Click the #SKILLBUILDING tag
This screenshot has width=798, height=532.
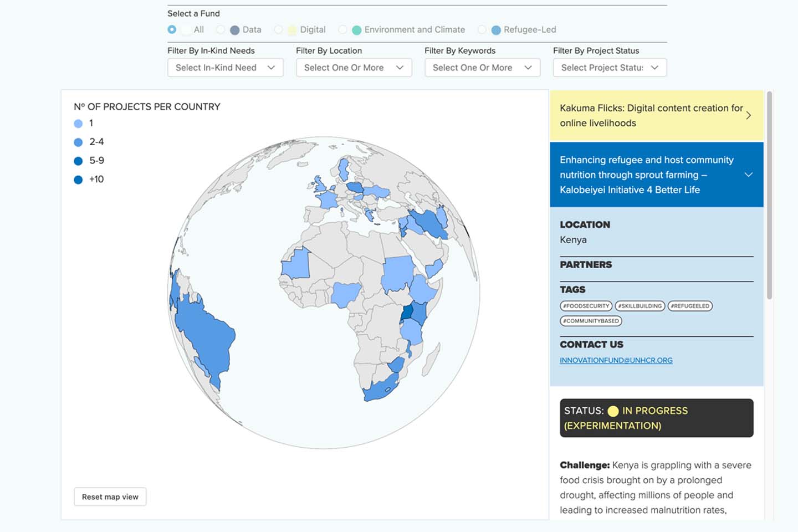tap(640, 306)
